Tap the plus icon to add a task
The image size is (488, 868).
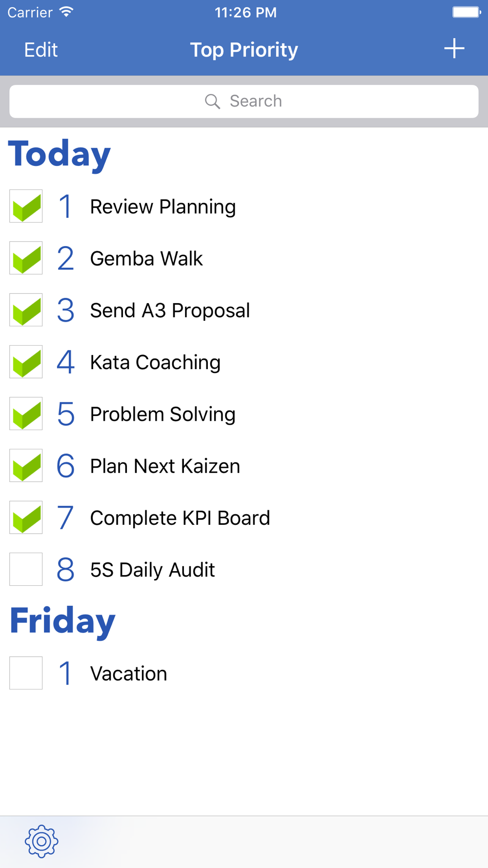454,49
